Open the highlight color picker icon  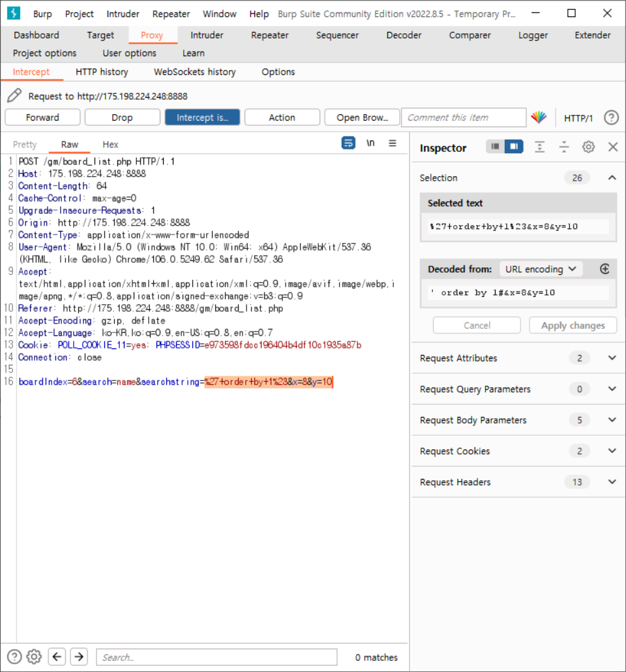[x=539, y=117]
